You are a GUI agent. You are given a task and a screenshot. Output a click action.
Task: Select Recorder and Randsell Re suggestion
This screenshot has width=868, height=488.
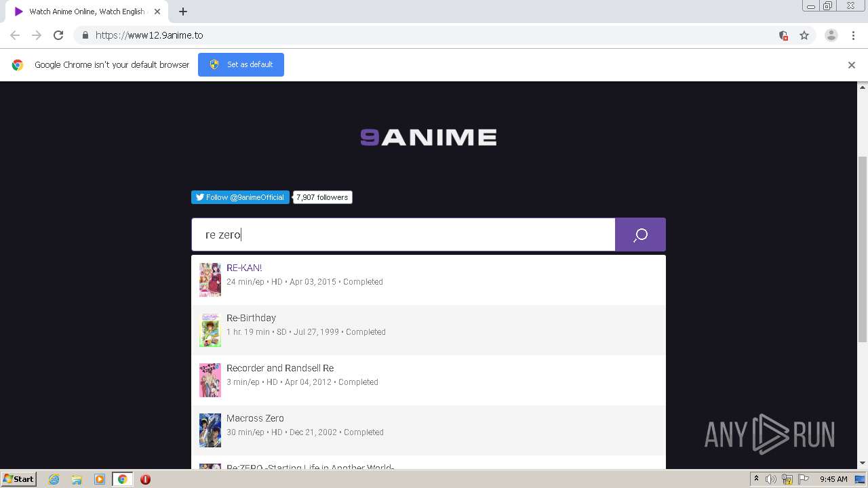pyautogui.click(x=429, y=380)
